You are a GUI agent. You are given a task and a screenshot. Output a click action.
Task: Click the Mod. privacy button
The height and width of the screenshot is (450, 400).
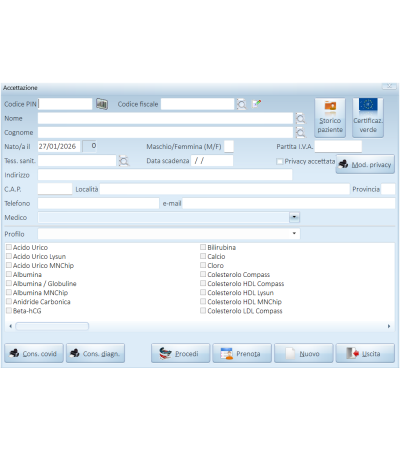[365, 164]
